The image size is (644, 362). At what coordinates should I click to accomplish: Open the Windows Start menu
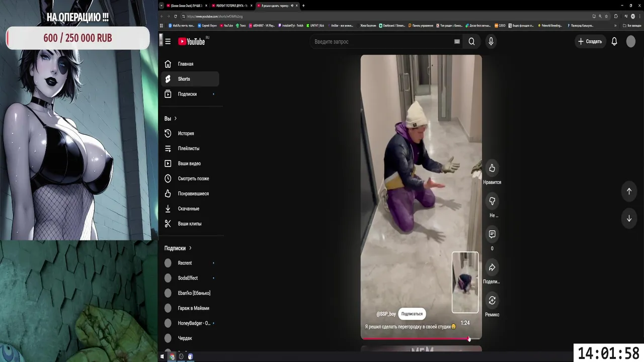click(x=162, y=356)
